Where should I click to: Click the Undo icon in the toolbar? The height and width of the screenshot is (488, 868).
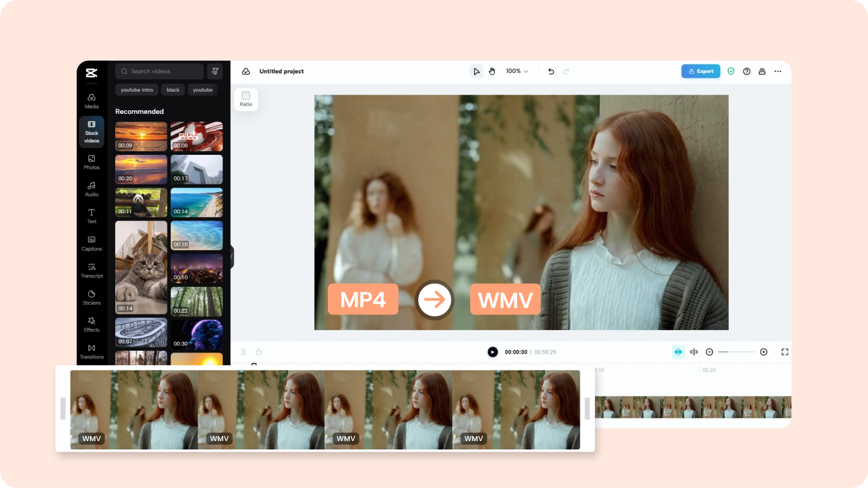tap(550, 71)
